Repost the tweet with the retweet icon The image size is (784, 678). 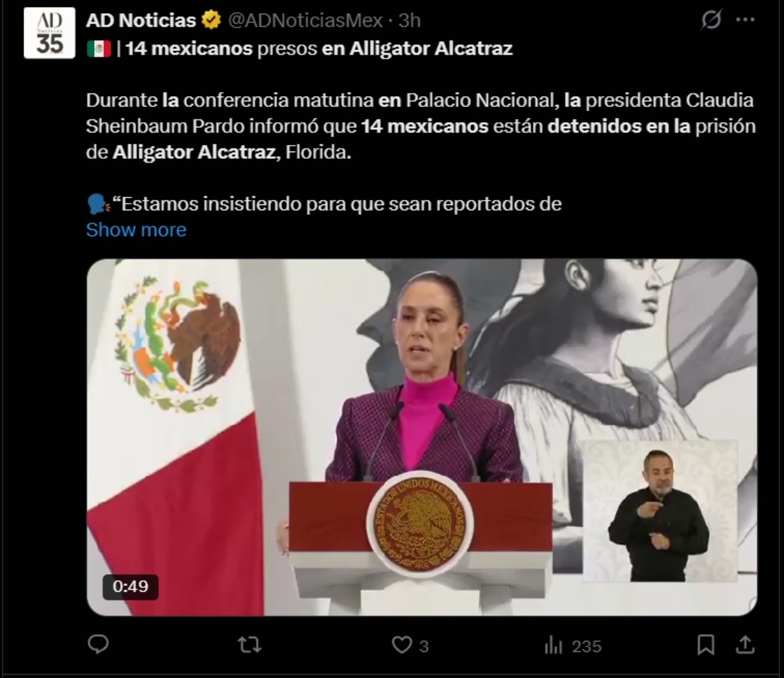point(250,645)
